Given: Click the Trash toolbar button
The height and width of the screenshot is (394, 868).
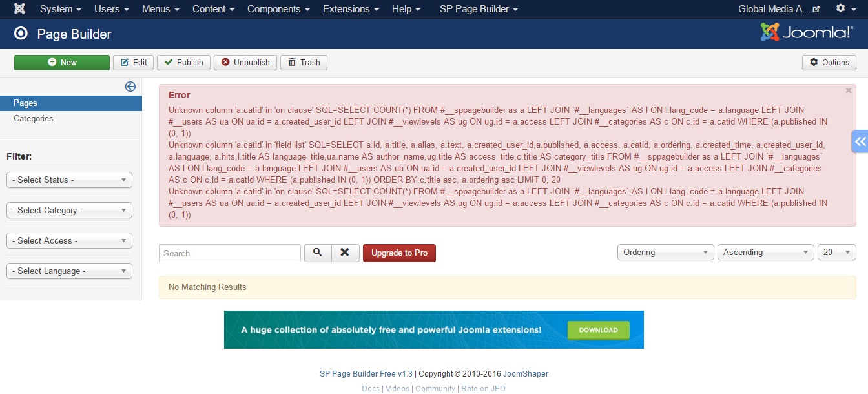Looking at the screenshot, I should tap(304, 63).
